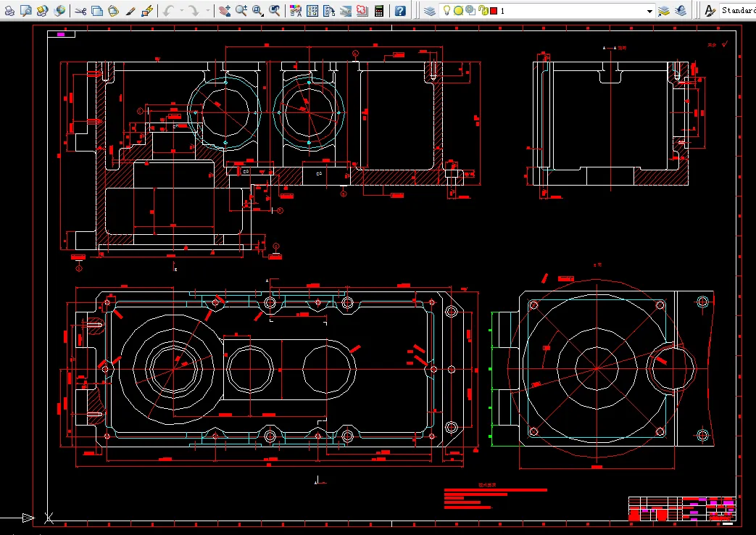The width and height of the screenshot is (756, 535).
Task: Open the Tool Palettes window icon
Action: tap(329, 11)
